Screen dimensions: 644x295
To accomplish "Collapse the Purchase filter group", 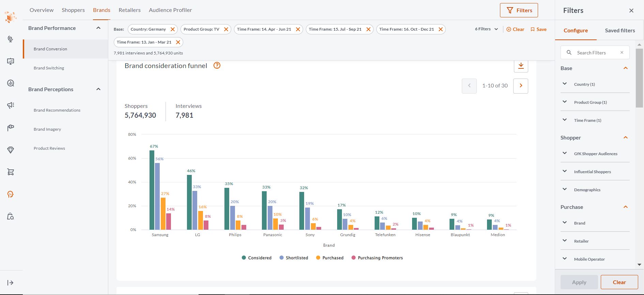I will (x=626, y=207).
